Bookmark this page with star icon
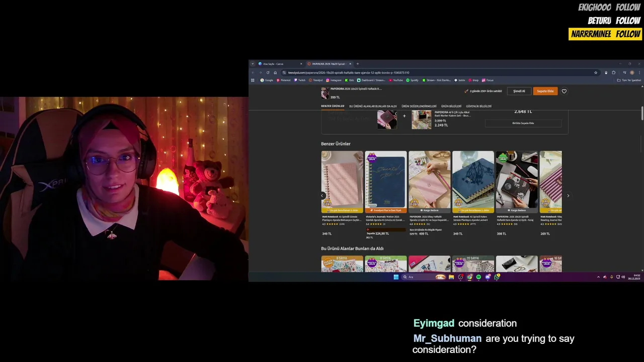This screenshot has height=362, width=644. click(x=596, y=72)
